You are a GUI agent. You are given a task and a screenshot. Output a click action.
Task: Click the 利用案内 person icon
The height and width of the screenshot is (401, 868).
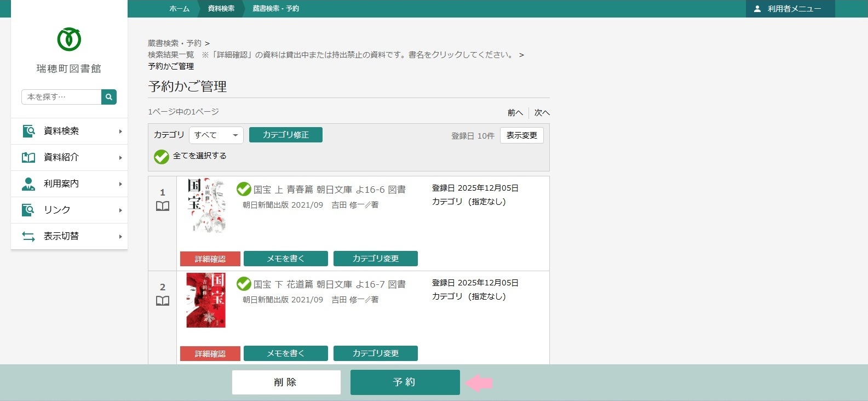28,184
